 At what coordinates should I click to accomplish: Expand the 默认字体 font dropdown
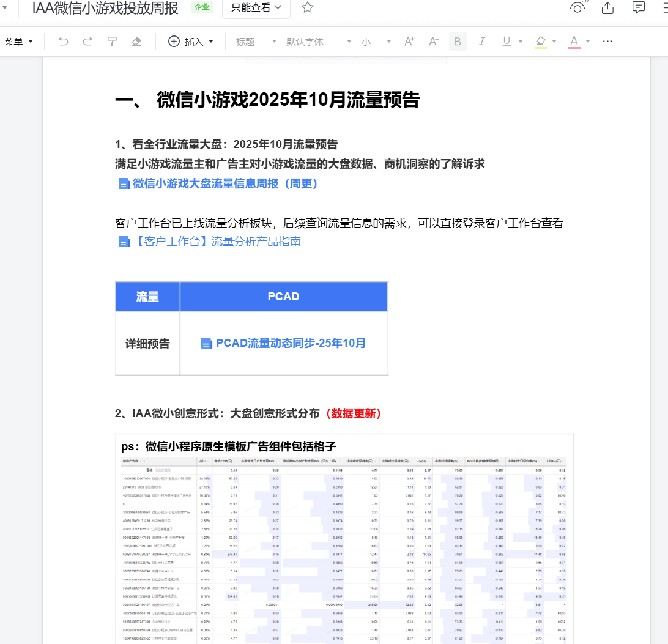tap(319, 42)
